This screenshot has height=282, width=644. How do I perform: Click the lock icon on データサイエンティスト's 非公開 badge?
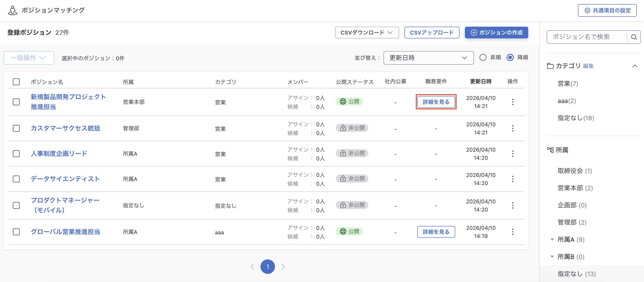343,178
